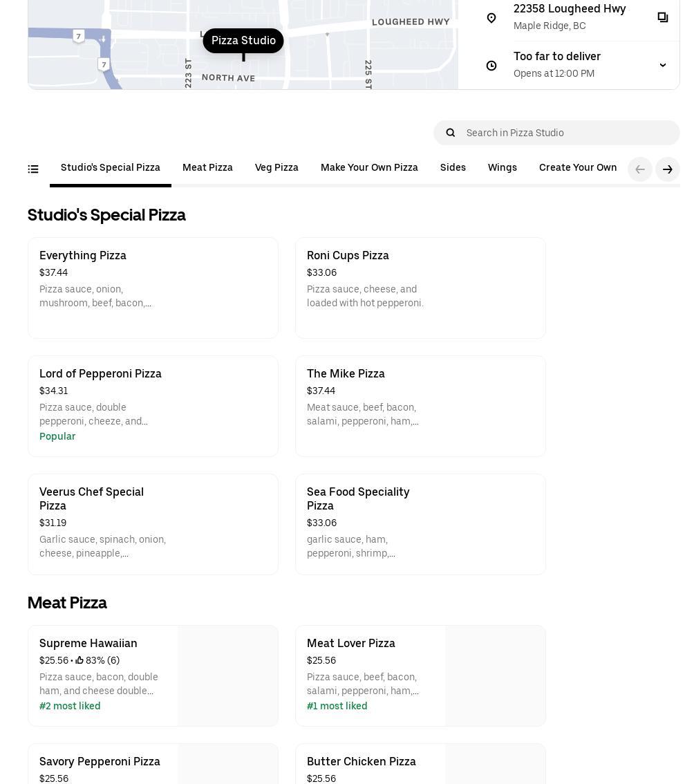Type in the Search in Pizza Studio field

567,133
